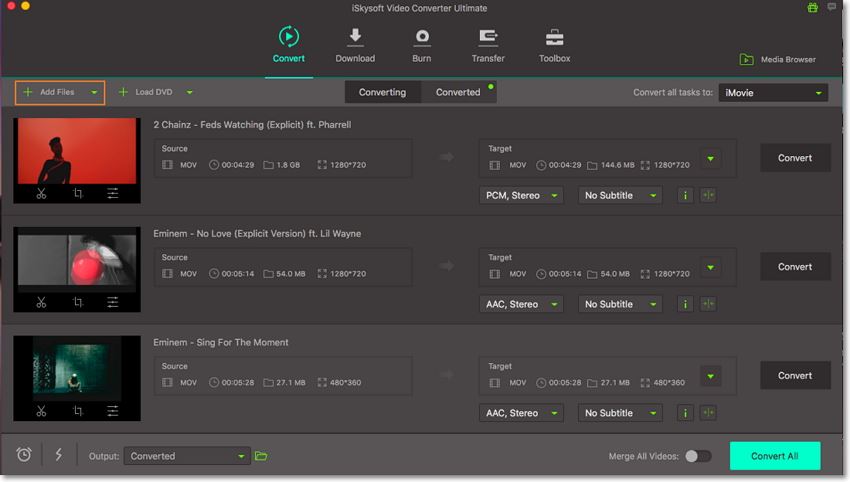The image size is (850, 482).
Task: Click the lightning bolt high speed icon
Action: [58, 455]
